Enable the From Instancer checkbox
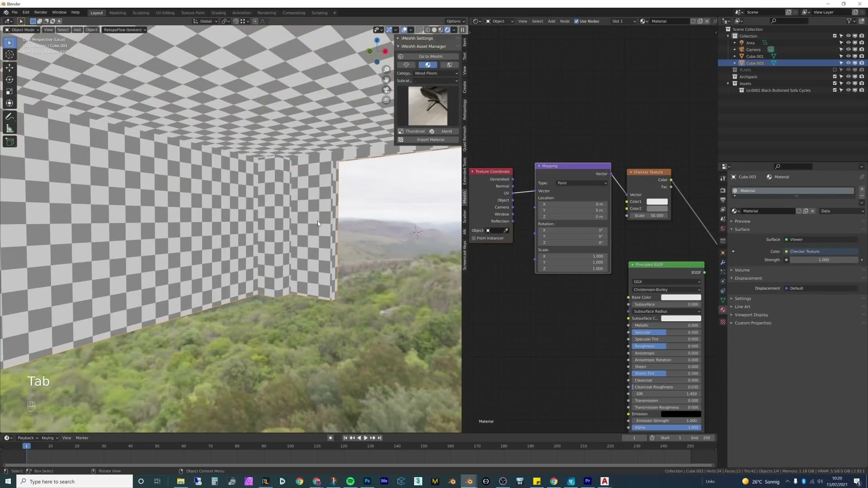This screenshot has width=868, height=488. (x=474, y=238)
